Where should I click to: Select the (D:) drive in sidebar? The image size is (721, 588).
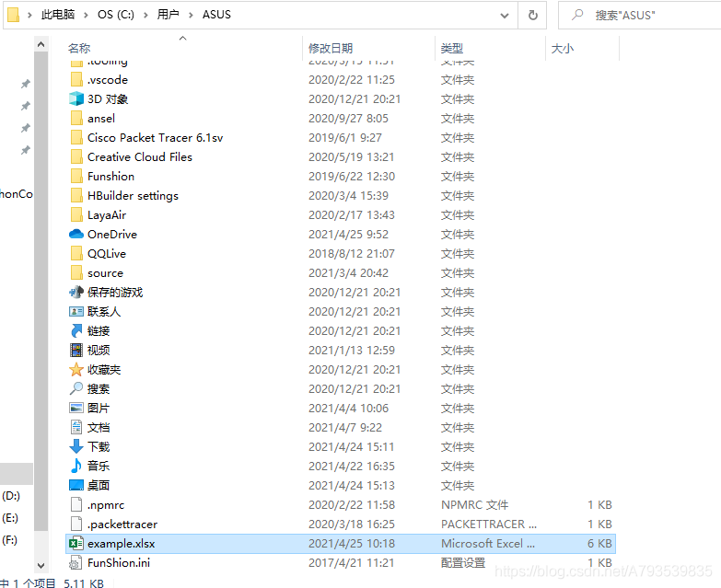11,496
